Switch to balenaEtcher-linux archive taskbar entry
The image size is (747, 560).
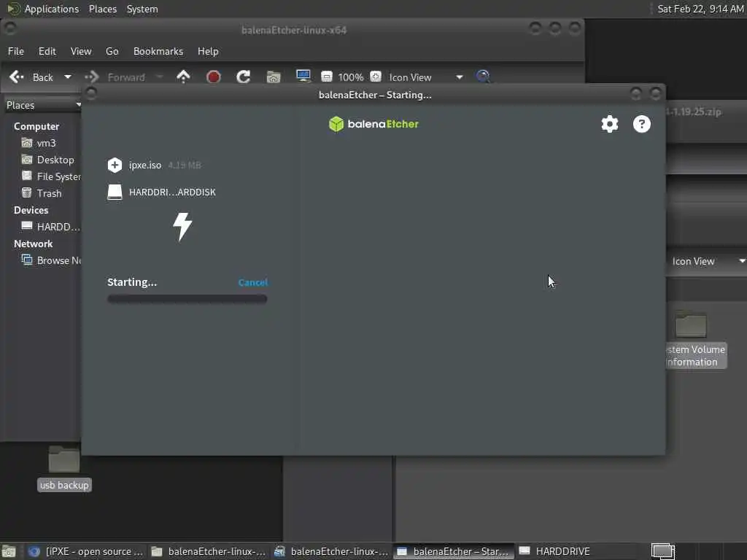point(330,551)
